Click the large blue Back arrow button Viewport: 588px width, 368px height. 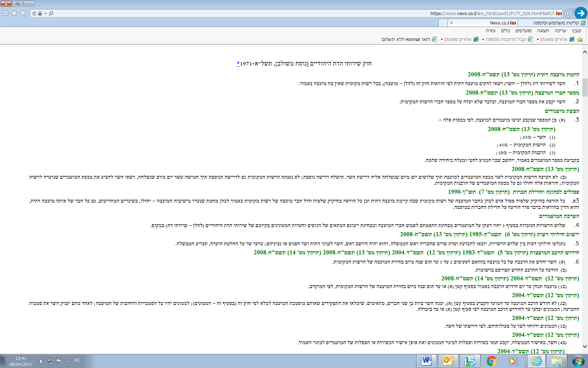[x=581, y=13]
